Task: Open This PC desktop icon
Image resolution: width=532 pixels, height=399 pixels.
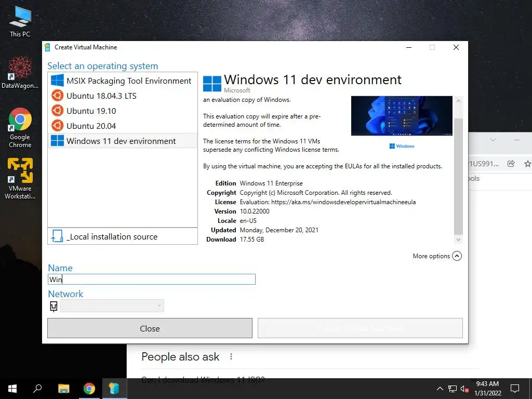Action: (20, 21)
